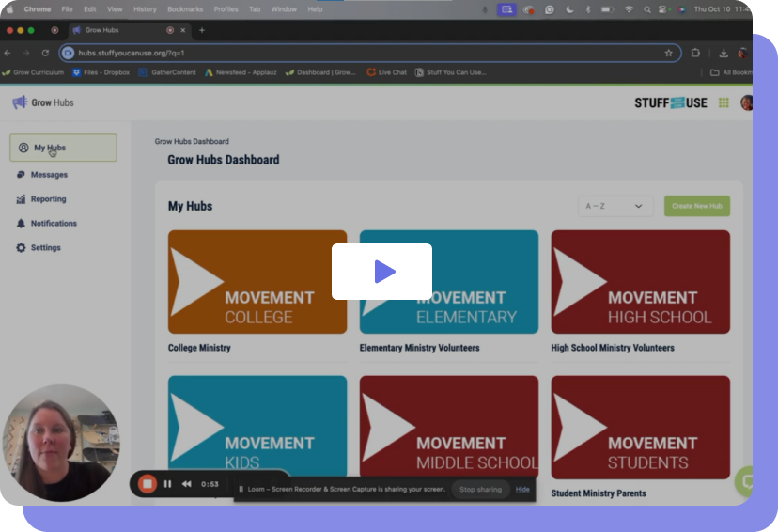The width and height of the screenshot is (778, 532).
Task: Open Reporting in the sidebar
Action: coord(48,199)
